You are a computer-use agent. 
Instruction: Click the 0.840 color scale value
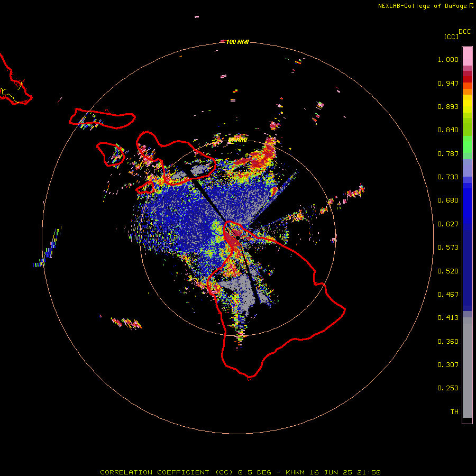[448, 130]
